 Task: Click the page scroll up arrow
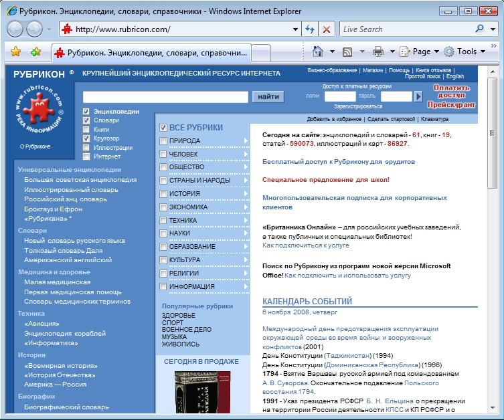pos(493,72)
